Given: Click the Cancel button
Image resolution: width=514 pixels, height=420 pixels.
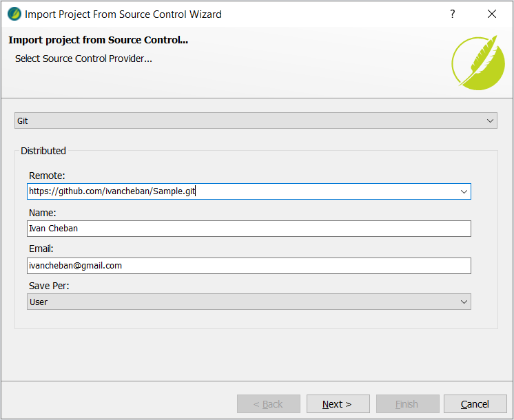Looking at the screenshot, I should (475, 404).
